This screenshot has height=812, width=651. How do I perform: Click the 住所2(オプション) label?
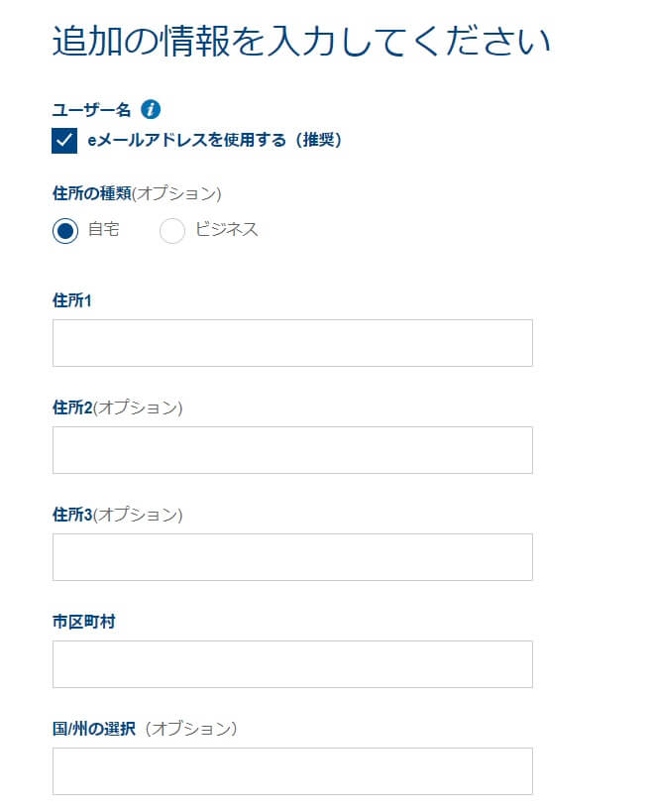click(x=118, y=407)
